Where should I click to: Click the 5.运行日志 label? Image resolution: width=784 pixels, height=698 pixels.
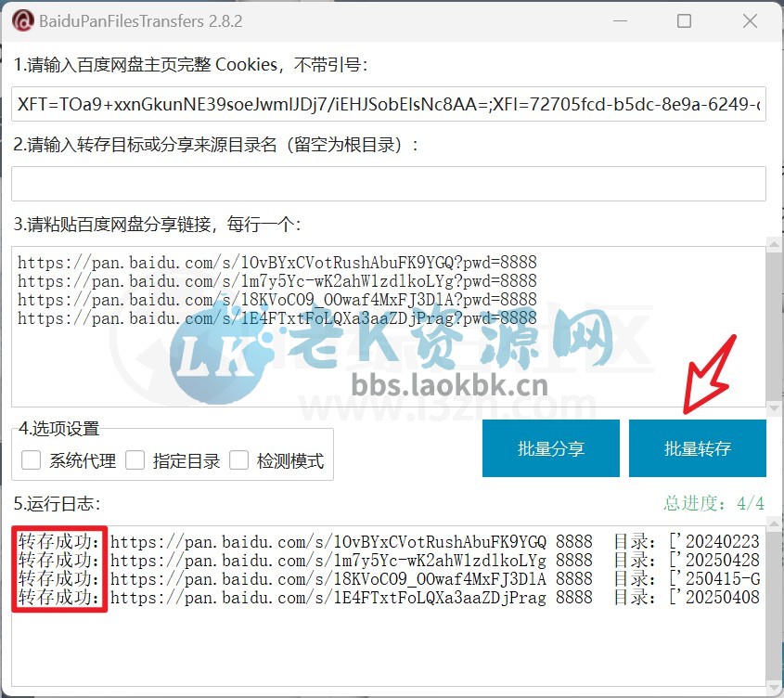click(x=57, y=504)
